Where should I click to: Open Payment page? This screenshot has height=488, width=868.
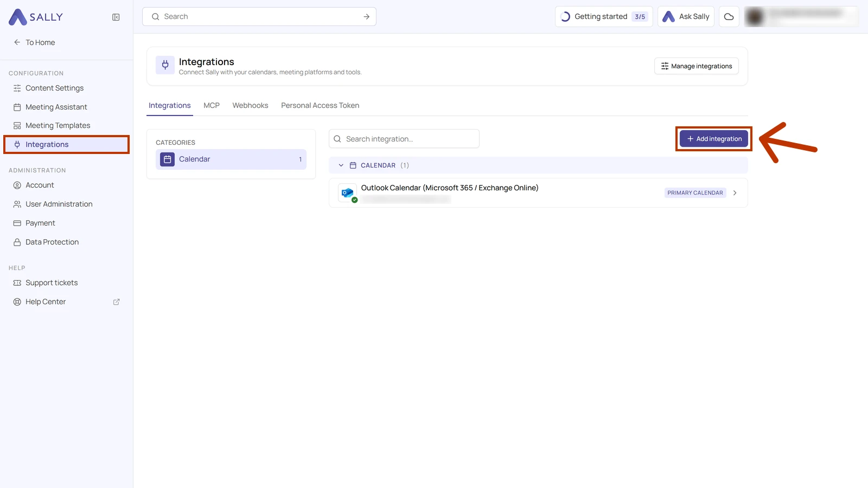tap(66, 223)
